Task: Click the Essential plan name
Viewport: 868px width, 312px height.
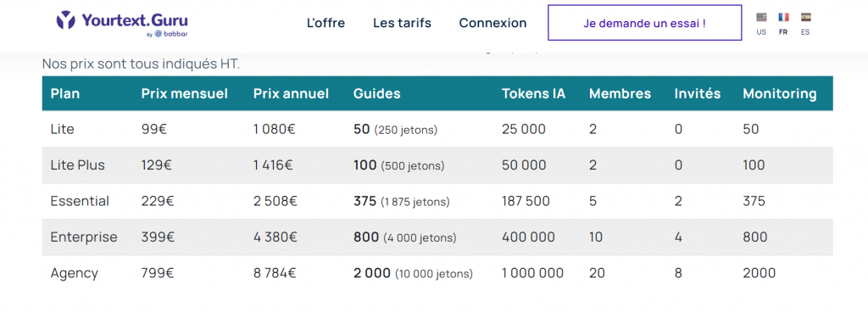Action: (x=80, y=201)
